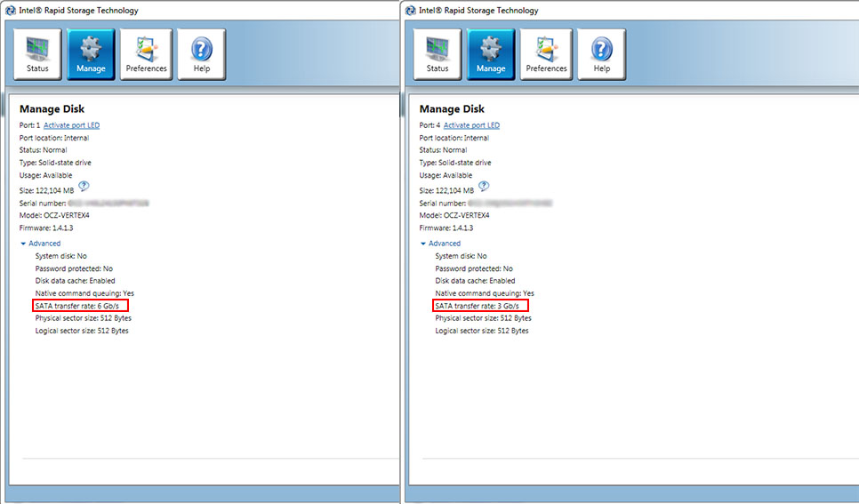Select Manage button in left window
Image resolution: width=859 pixels, height=504 pixels.
point(91,55)
